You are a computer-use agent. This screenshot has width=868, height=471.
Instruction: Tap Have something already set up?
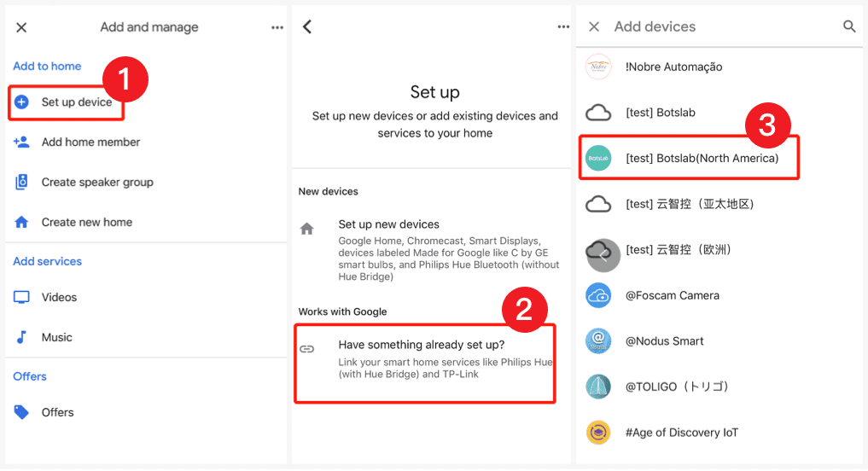tap(422, 345)
